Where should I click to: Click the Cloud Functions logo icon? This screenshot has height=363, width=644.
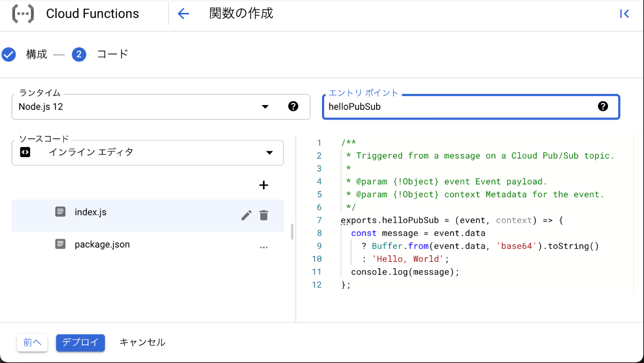click(x=23, y=13)
